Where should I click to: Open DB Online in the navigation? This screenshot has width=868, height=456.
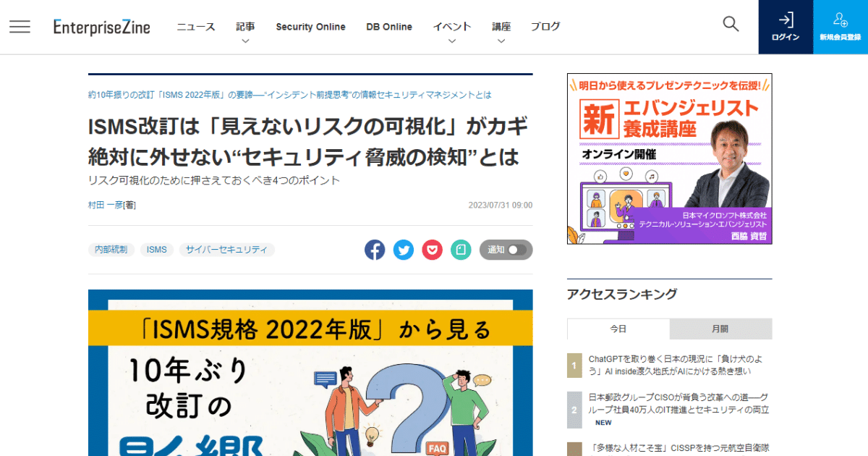[389, 27]
